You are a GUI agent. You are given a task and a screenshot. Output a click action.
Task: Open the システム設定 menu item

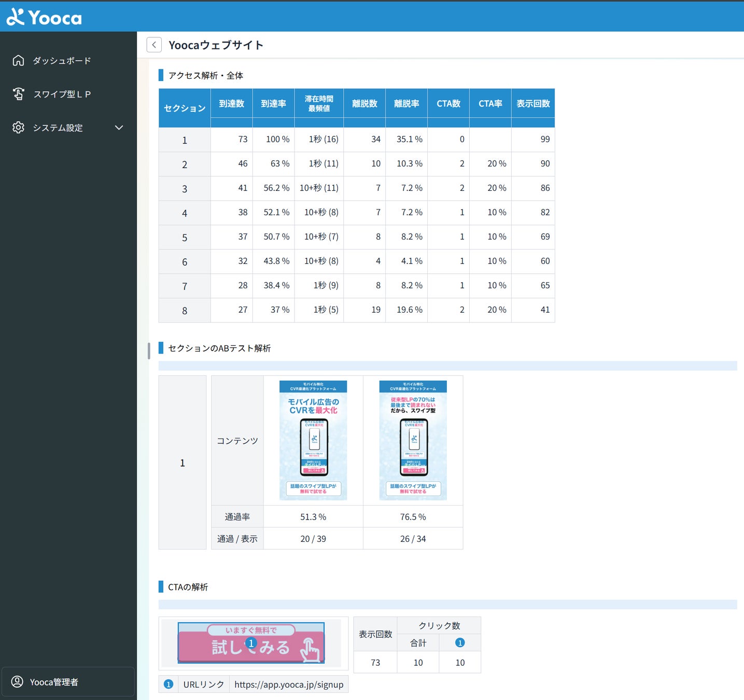58,128
